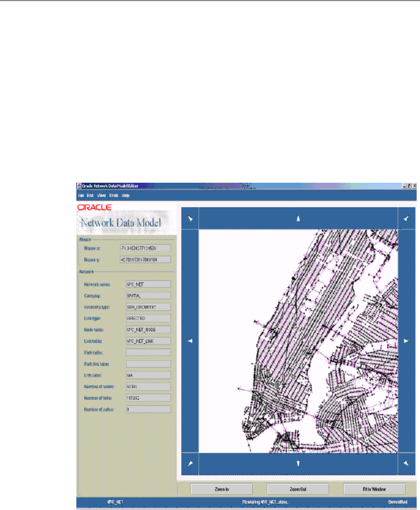Open the Help menu

[125, 195]
